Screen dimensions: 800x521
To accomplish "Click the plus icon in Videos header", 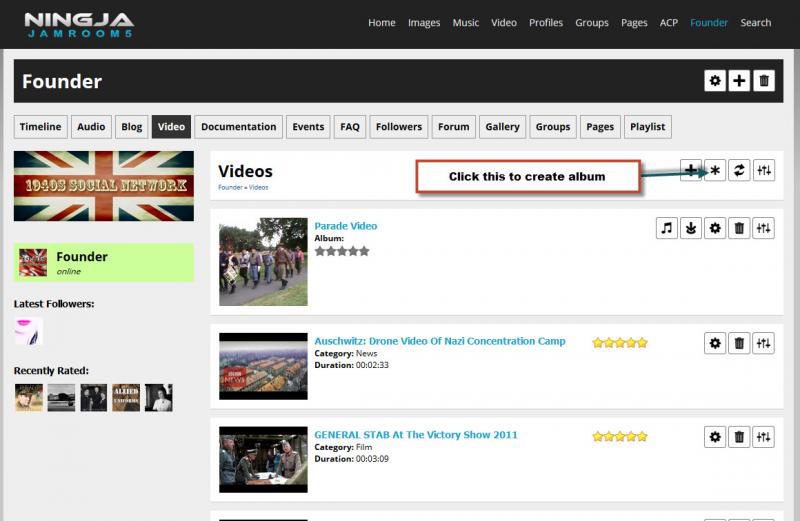I will click(691, 171).
